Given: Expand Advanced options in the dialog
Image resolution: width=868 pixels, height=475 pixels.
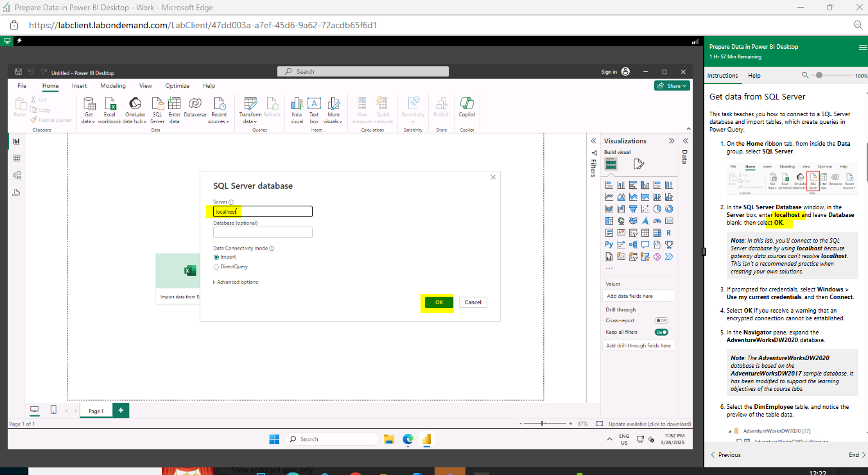Looking at the screenshot, I should coord(236,282).
